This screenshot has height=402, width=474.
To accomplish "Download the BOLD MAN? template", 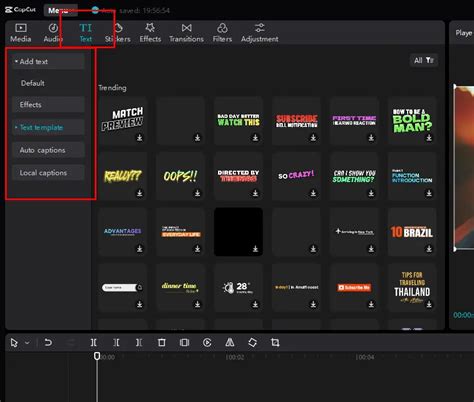I will 429,137.
